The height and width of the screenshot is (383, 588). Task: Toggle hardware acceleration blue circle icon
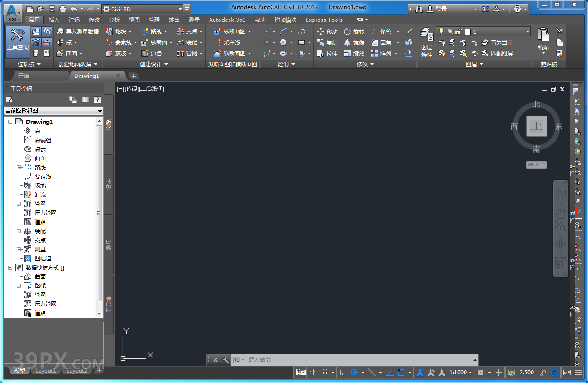(x=554, y=372)
